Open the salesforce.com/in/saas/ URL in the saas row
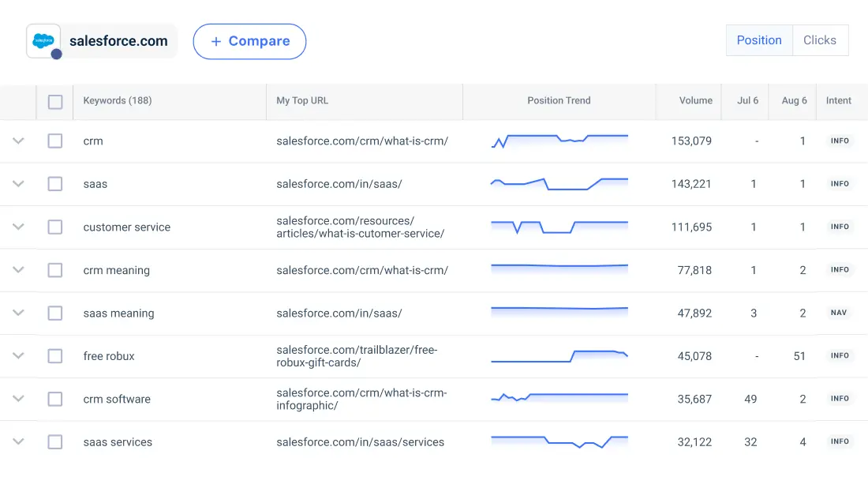Viewport: 868px width, 488px height. tap(339, 184)
